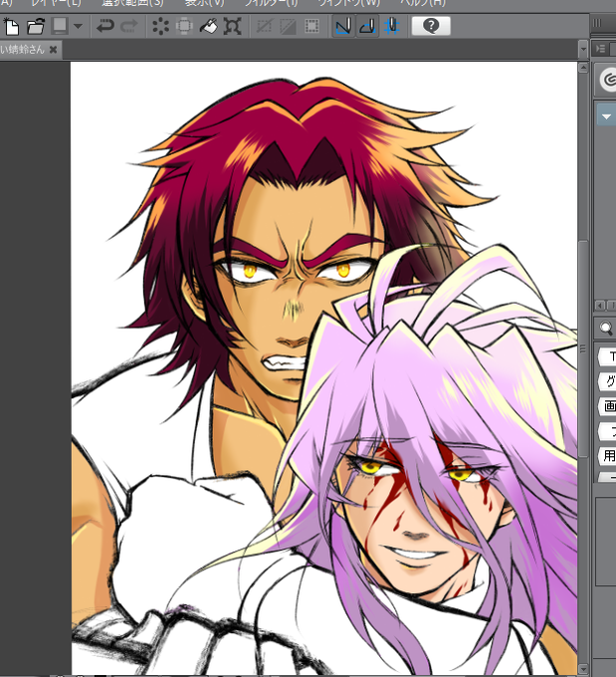This screenshot has width=616, height=677.
Task: Select the tag starting with 用
Action: click(609, 456)
